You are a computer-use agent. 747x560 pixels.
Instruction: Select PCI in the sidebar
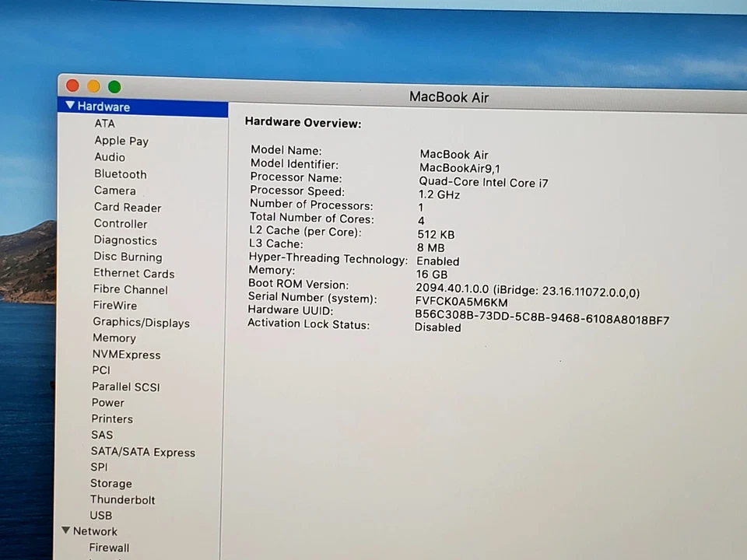101,370
